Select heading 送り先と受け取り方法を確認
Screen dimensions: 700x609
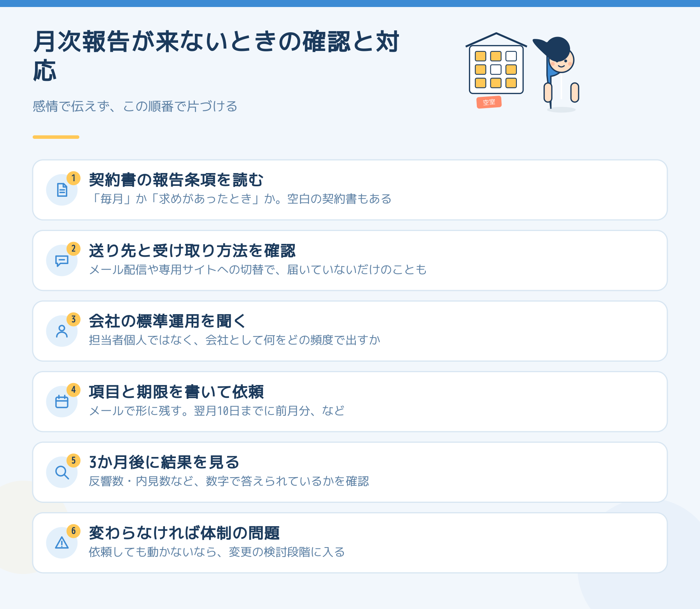tap(192, 251)
